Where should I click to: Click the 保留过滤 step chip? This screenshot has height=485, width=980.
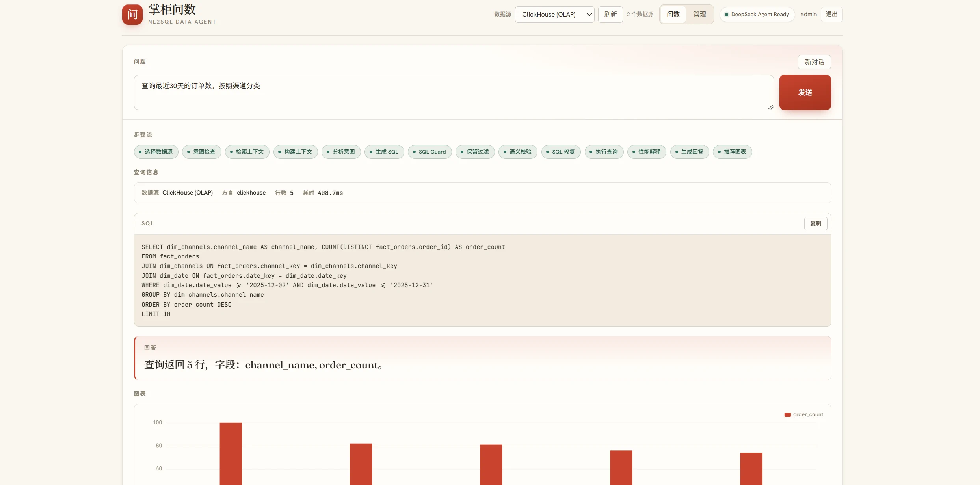click(475, 152)
